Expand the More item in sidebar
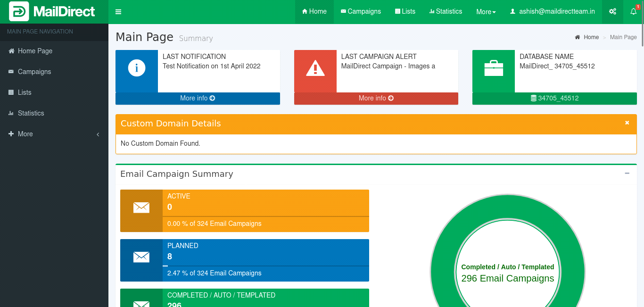 pos(54,134)
